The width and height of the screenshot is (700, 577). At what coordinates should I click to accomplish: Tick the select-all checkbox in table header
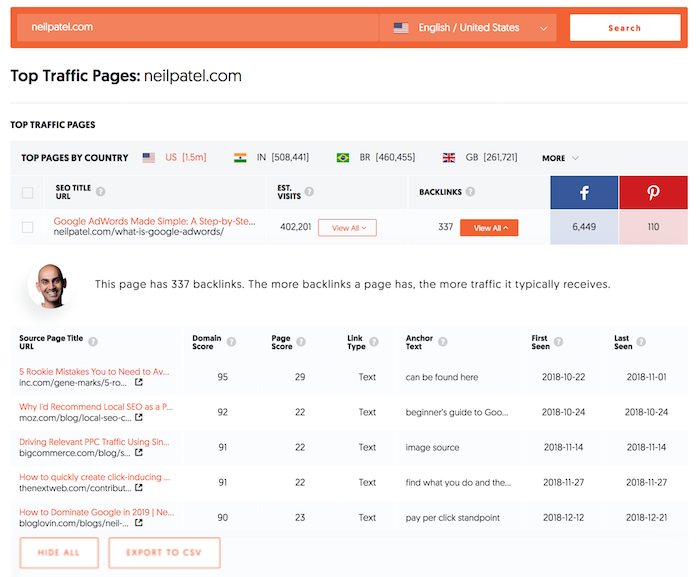point(28,193)
